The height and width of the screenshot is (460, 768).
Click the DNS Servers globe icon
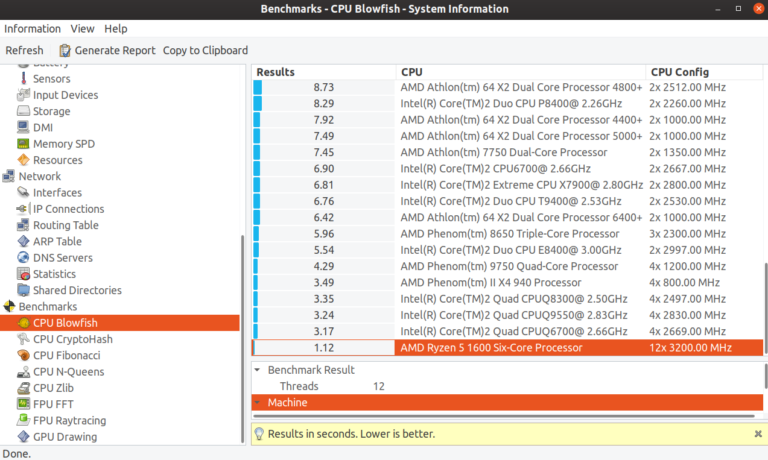pos(23,257)
